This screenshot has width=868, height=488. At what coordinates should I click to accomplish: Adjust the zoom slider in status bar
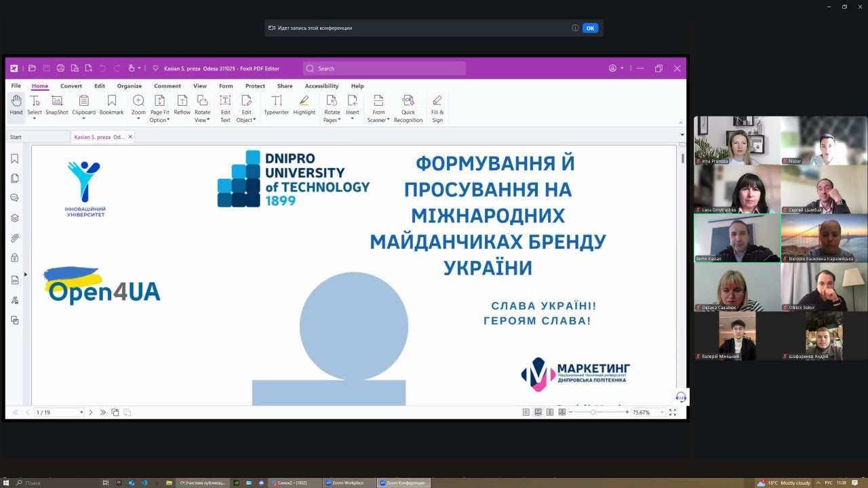[593, 412]
